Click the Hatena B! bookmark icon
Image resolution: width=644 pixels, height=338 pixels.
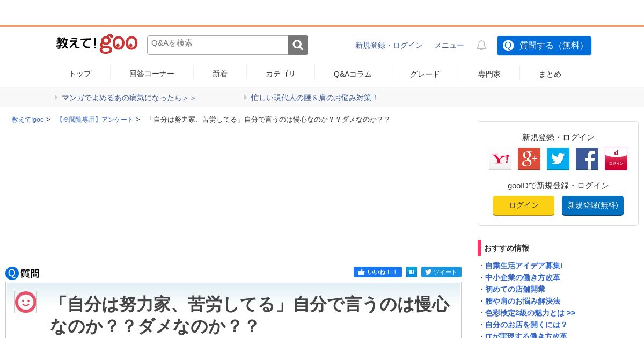412,272
